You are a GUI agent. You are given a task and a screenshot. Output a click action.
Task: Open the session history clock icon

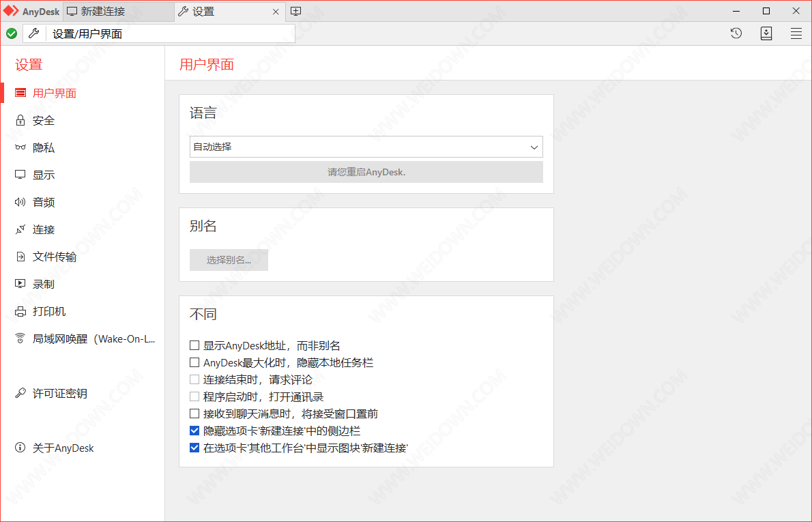pos(736,33)
